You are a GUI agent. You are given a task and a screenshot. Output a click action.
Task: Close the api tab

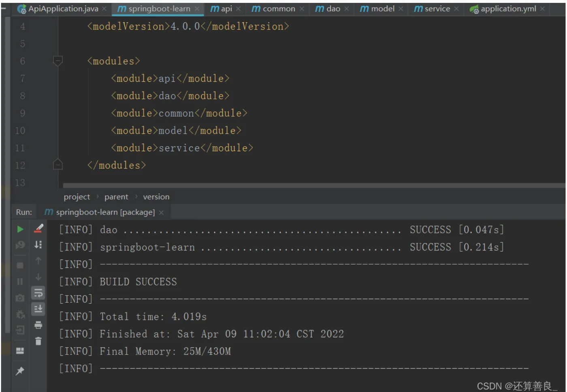pyautogui.click(x=238, y=9)
